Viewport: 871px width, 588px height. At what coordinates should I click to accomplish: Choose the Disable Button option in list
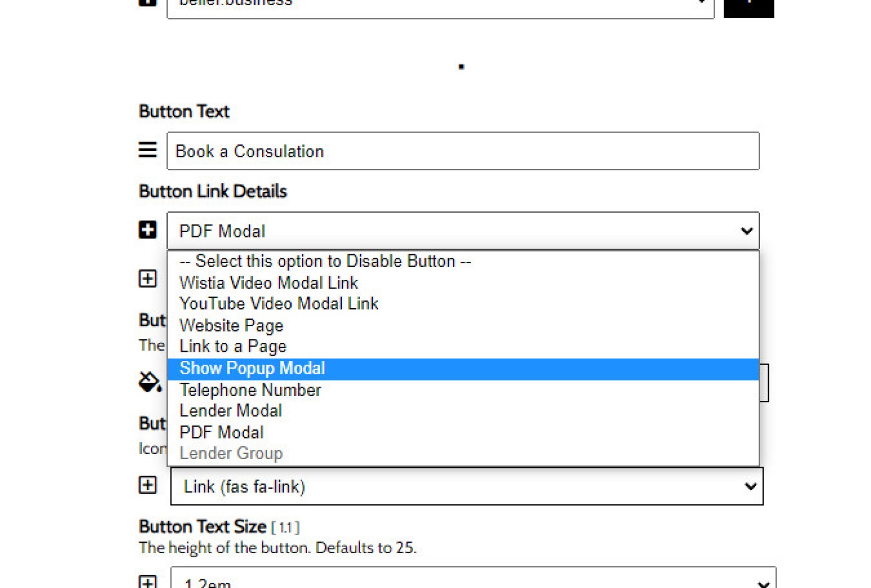325,261
